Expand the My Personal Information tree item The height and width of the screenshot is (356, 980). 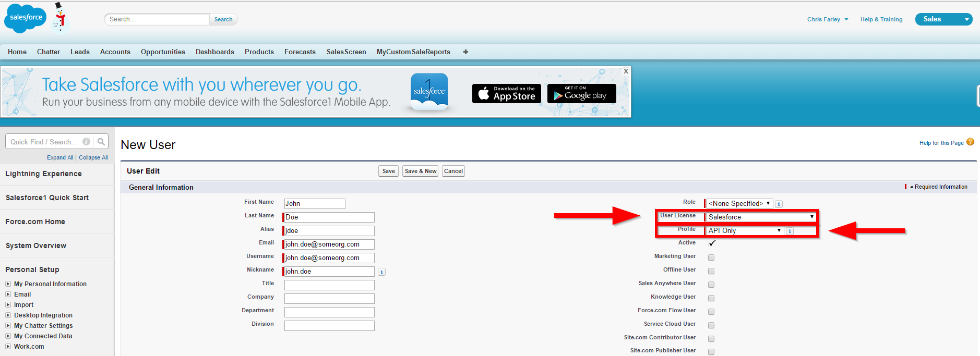coord(8,284)
